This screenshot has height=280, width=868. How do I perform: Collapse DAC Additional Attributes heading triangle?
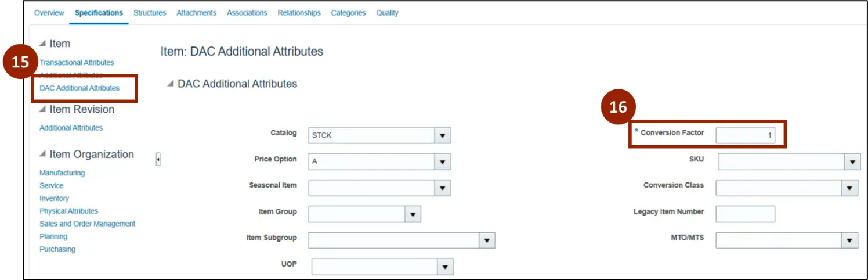pos(170,84)
